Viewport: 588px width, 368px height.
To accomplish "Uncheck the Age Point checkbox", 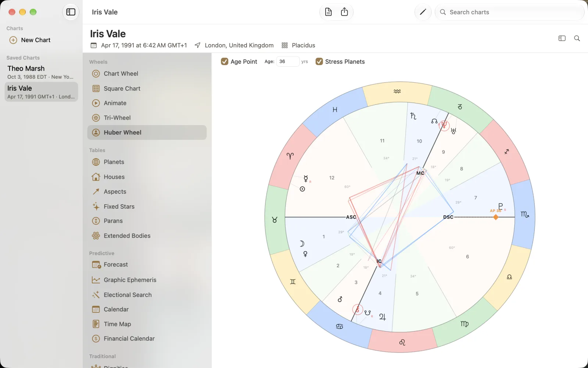I will [x=225, y=61].
